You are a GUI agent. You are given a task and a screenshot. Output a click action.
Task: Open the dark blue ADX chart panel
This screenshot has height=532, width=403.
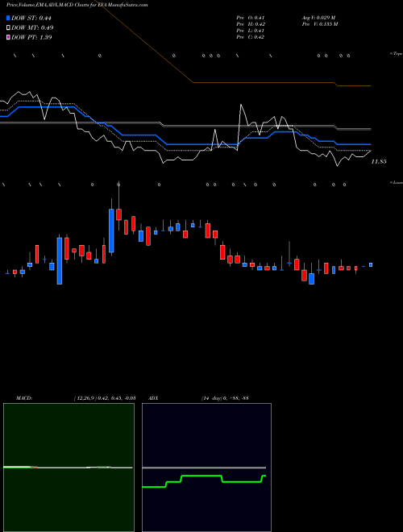(x=206, y=468)
